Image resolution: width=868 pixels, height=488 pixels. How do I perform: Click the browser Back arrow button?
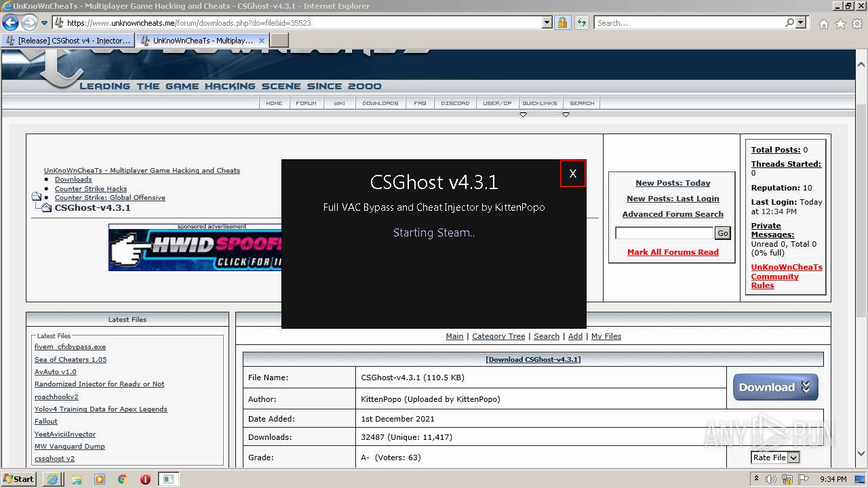(11, 23)
